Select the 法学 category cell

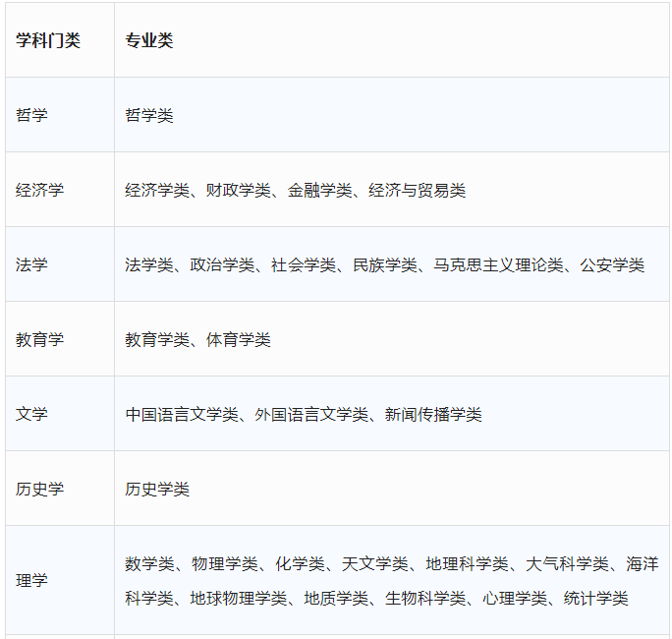click(x=31, y=264)
